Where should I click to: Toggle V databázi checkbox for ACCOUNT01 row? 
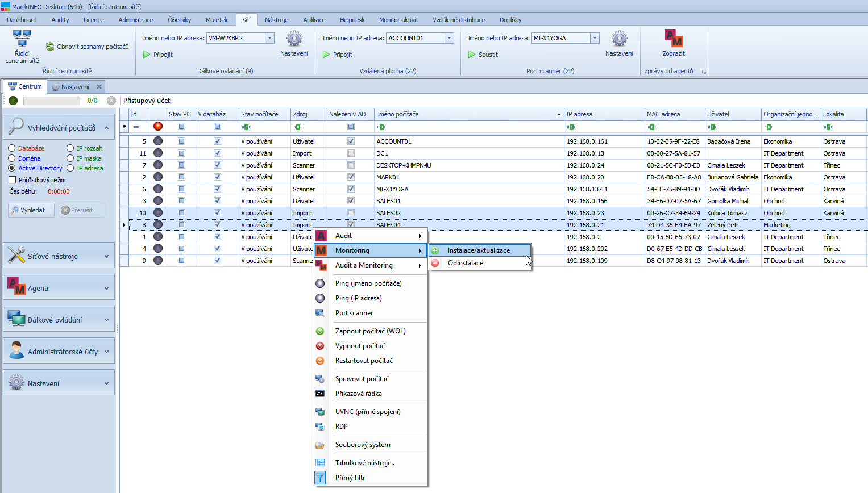click(217, 141)
